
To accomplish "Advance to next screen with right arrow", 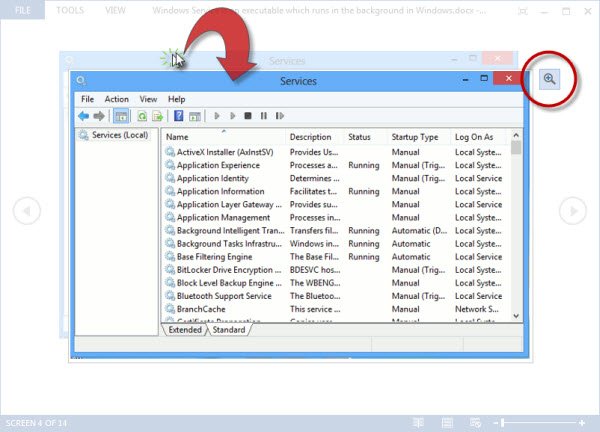I will tap(572, 210).
